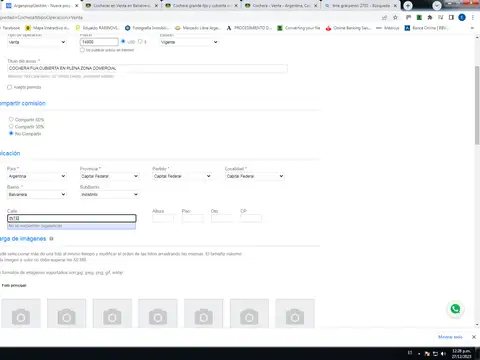
Task: Click the price input field showing 14000
Action: pos(99,42)
